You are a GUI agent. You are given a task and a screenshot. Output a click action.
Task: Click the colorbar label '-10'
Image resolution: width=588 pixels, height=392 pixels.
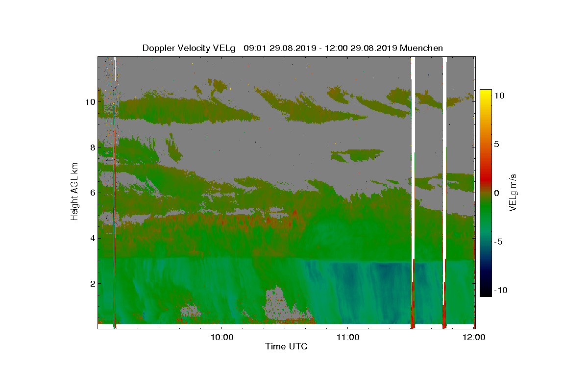point(501,290)
